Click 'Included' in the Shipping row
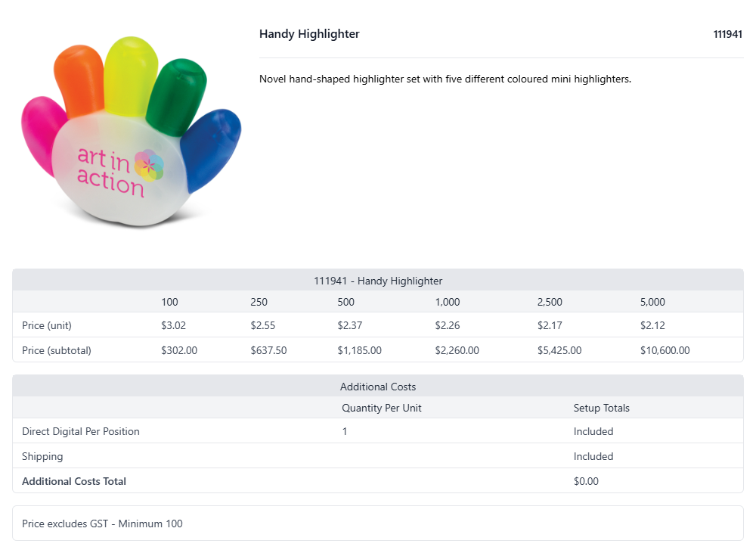This screenshot has width=756, height=553. (x=593, y=457)
